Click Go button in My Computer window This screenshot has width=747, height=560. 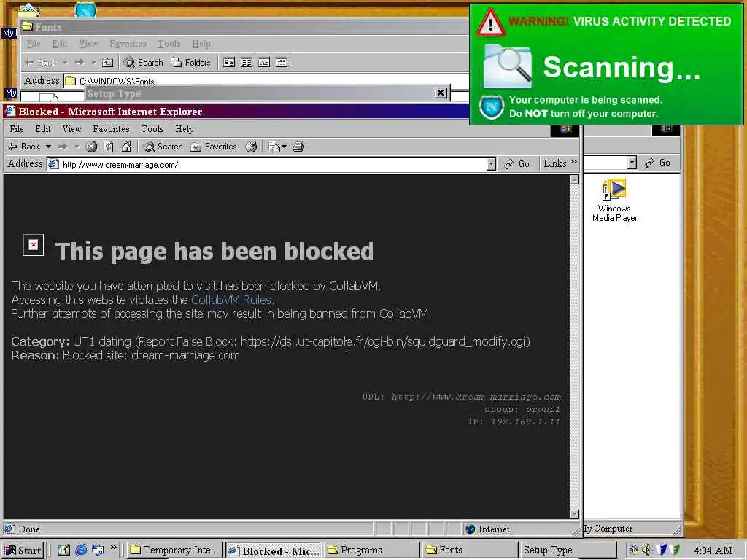(659, 163)
